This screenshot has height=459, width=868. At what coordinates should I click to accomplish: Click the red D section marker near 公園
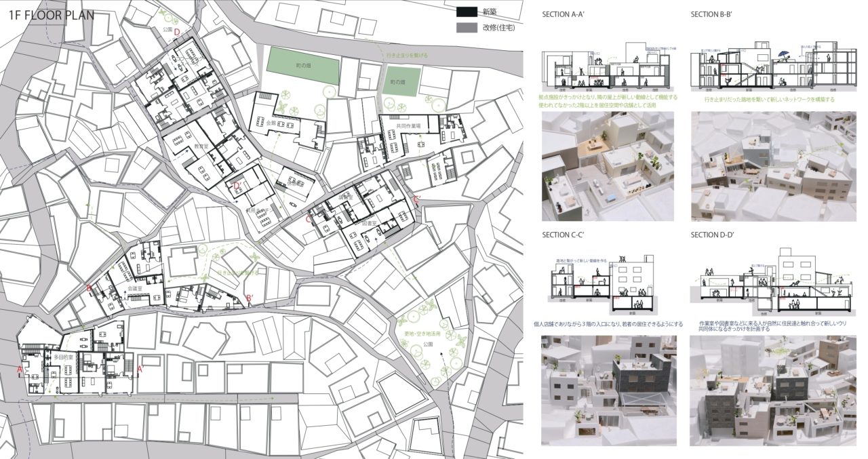coord(177,32)
